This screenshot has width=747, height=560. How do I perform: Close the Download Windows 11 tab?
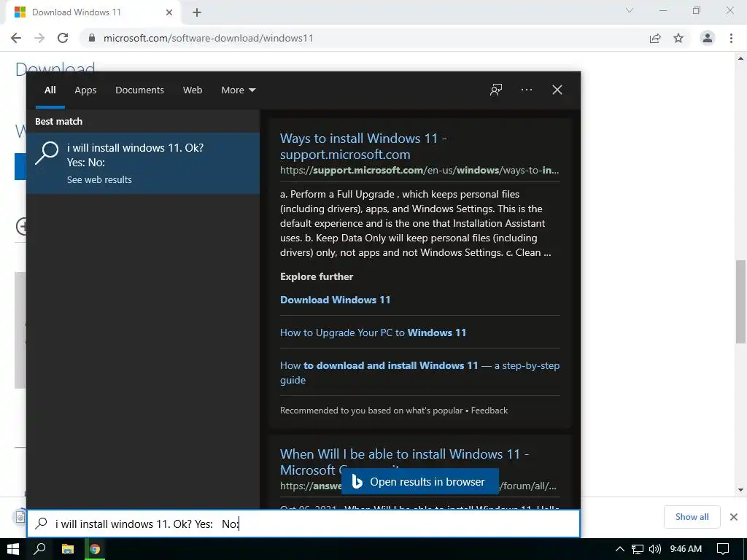pos(169,12)
